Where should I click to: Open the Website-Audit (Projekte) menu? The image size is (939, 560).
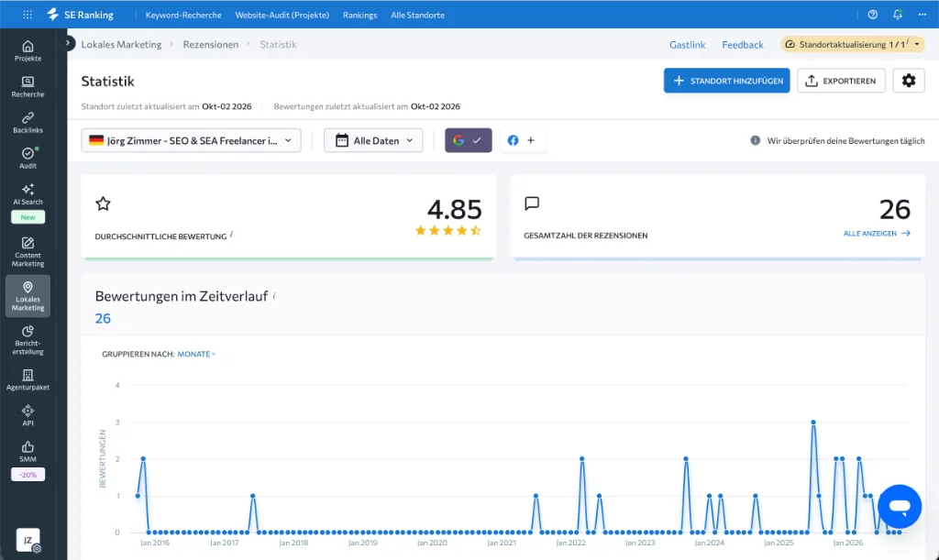(x=282, y=15)
